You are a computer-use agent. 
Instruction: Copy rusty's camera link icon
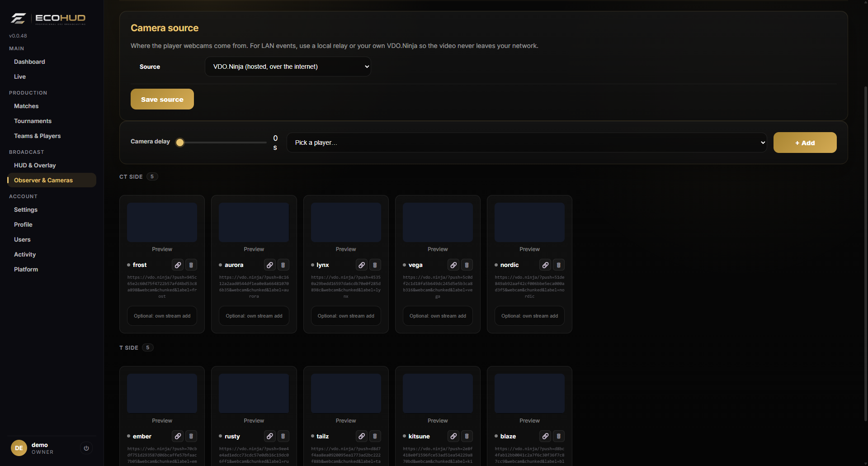click(x=269, y=436)
